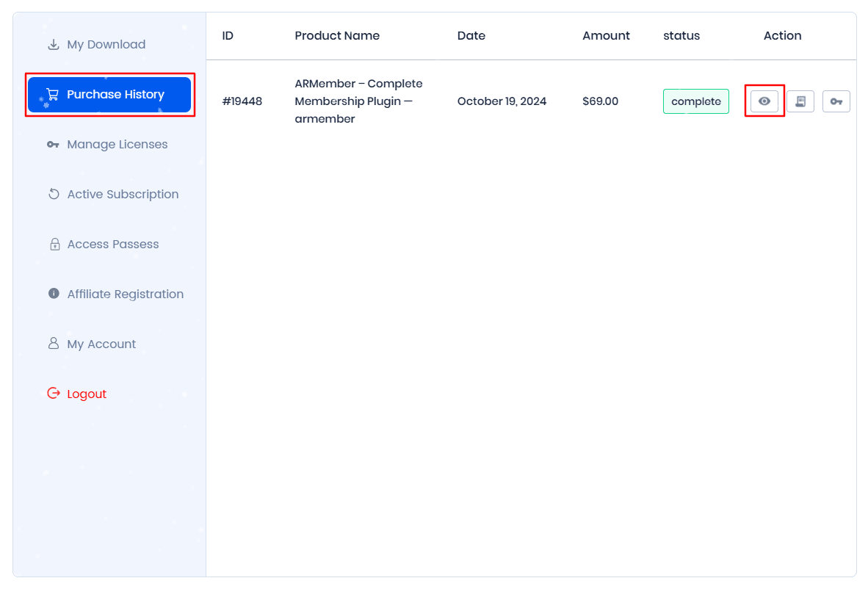Click the status column header
The width and height of the screenshot is (868, 589).
[681, 35]
